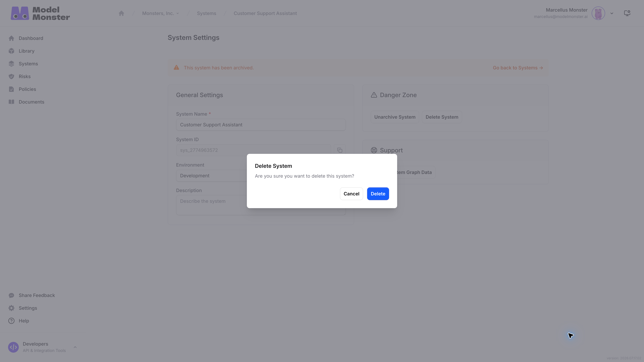Click the user email marcellus@modelmonster.ai
This screenshot has height=362, width=644.
point(560,17)
